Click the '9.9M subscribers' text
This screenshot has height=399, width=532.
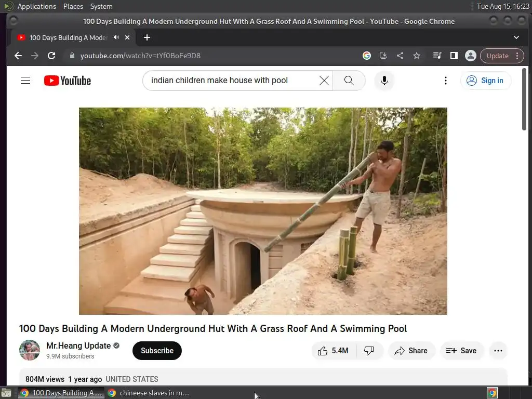[70, 356]
